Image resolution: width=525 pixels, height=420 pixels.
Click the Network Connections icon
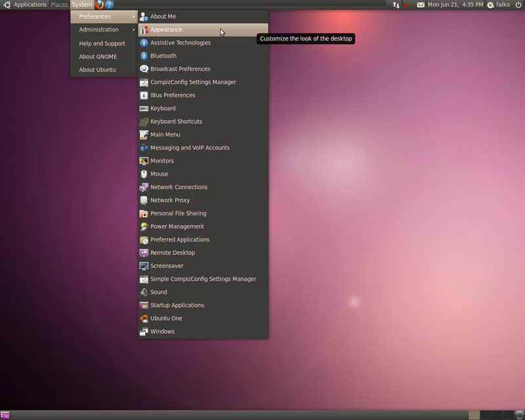coord(144,187)
